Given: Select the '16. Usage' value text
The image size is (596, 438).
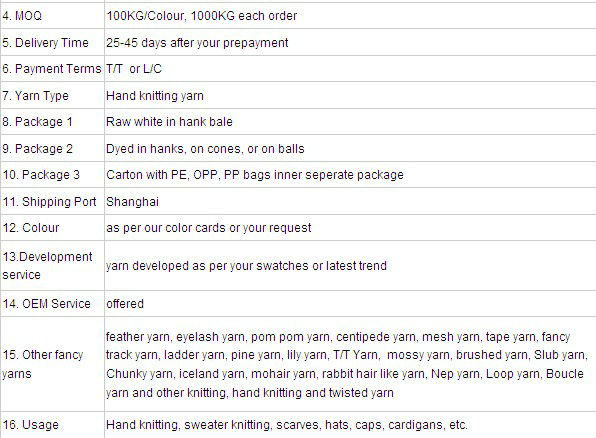Looking at the screenshot, I should 287,425.
